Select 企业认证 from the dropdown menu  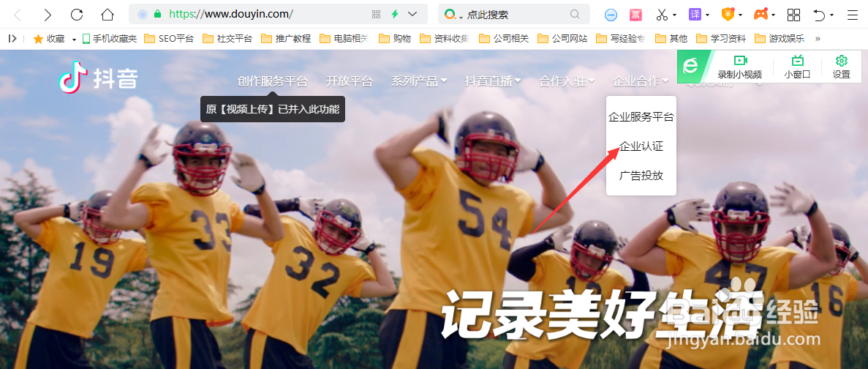[641, 147]
